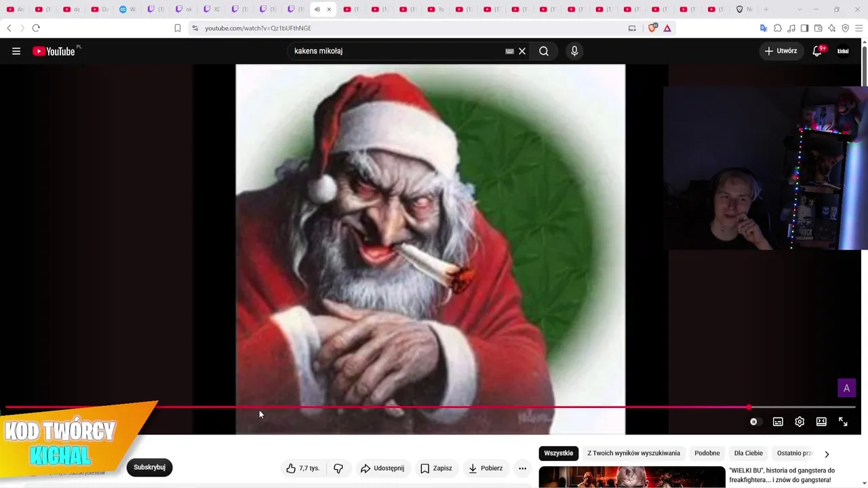Click the browser address bar URL

[x=258, y=28]
